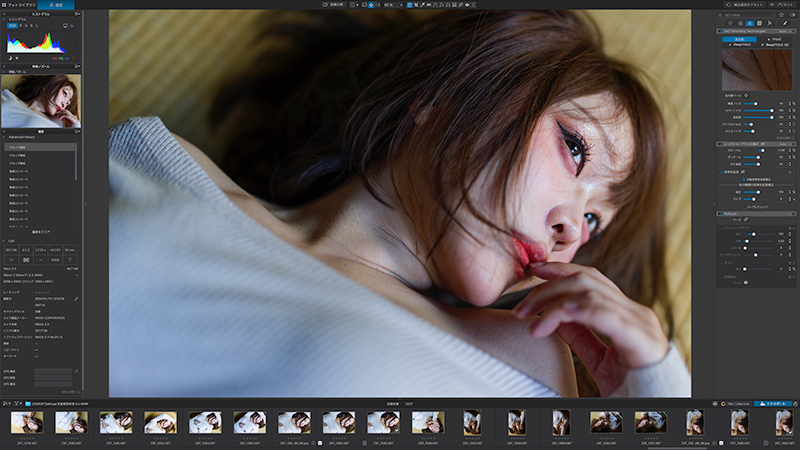Open the Nik Collection button
Viewport: 800px width, 450px height.
click(735, 404)
